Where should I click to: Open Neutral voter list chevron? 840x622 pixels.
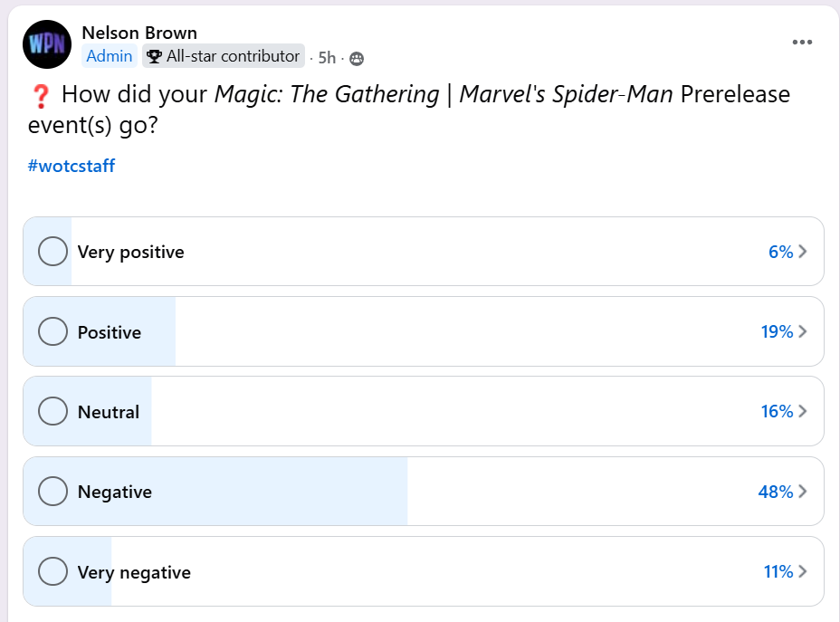803,412
